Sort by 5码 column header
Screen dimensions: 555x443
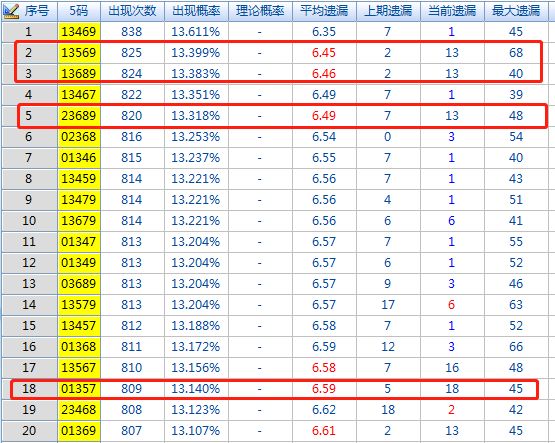tap(79, 11)
